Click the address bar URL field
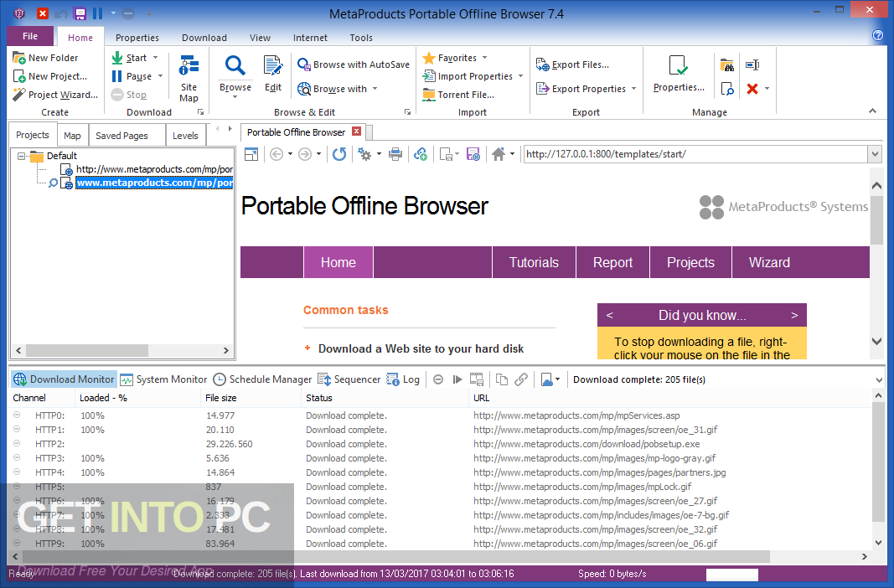Viewport: 894px width, 588px height. 695,154
